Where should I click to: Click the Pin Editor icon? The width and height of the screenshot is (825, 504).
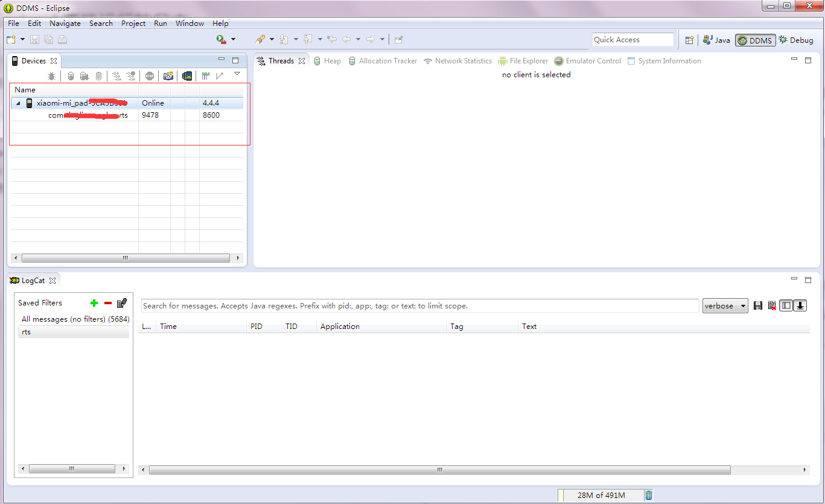tap(398, 39)
